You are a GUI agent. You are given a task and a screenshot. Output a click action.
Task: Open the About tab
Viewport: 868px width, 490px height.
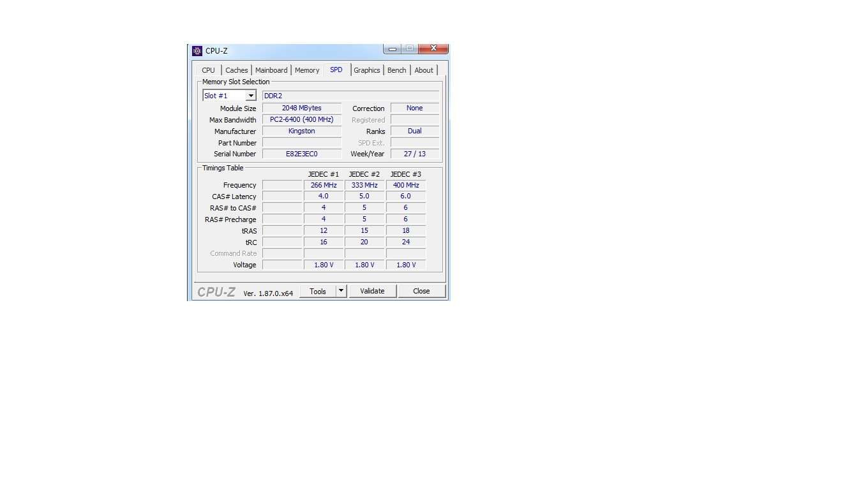coord(424,70)
